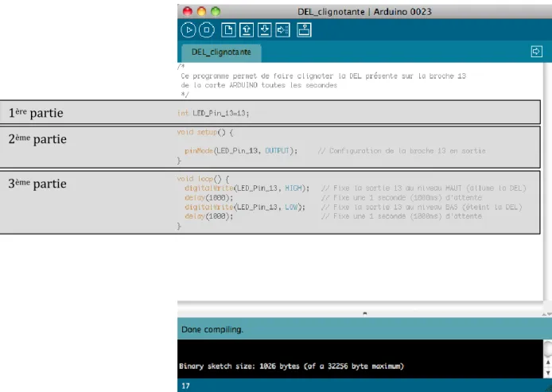Viewport: 552px width, 392px height.
Task: Click the editor vertical scrollbar
Action: 548,181
